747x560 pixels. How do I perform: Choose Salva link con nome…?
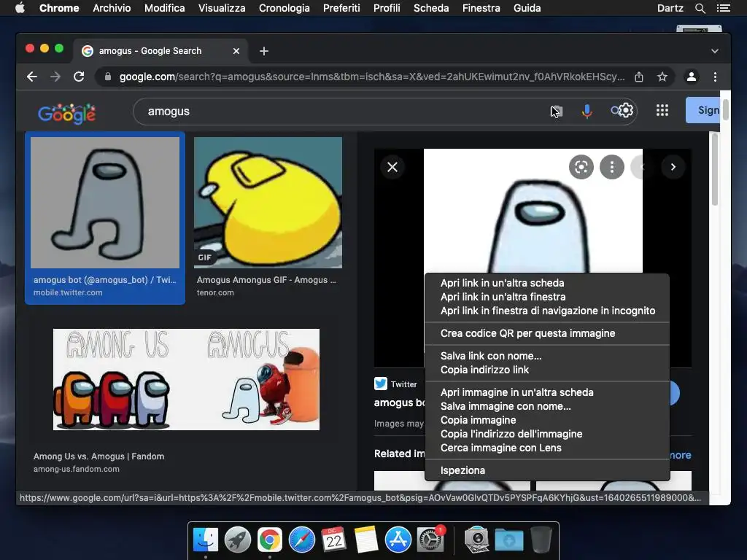(547, 356)
